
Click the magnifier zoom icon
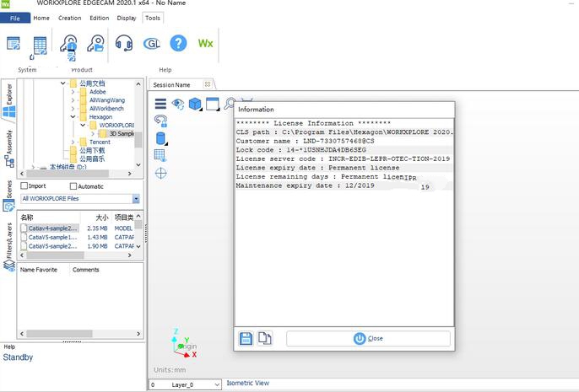click(230, 104)
